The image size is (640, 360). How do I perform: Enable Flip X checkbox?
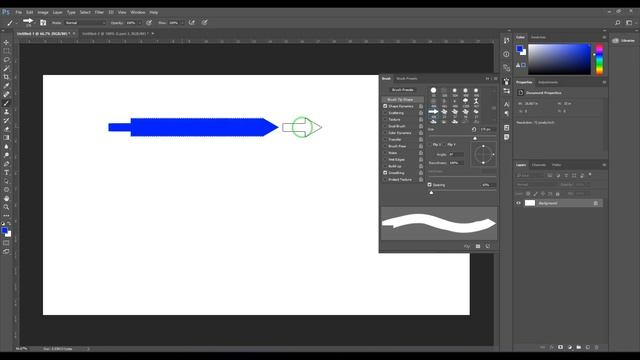pyautogui.click(x=430, y=144)
